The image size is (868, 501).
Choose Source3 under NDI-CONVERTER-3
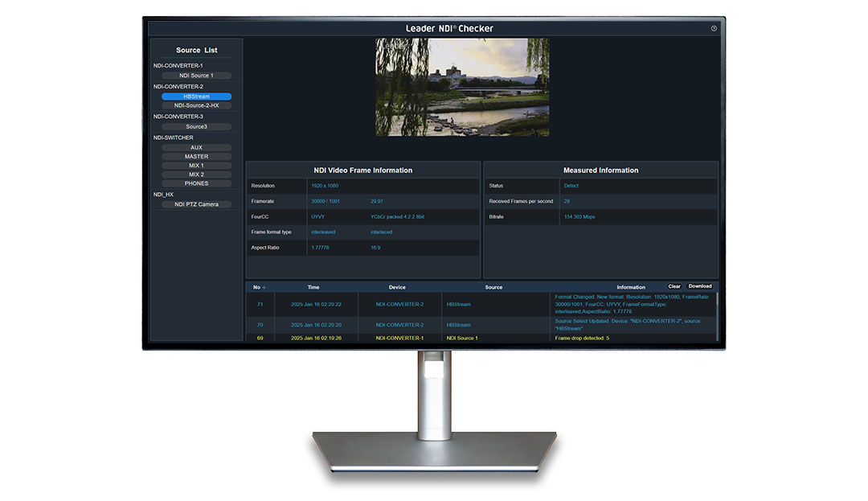coord(196,126)
